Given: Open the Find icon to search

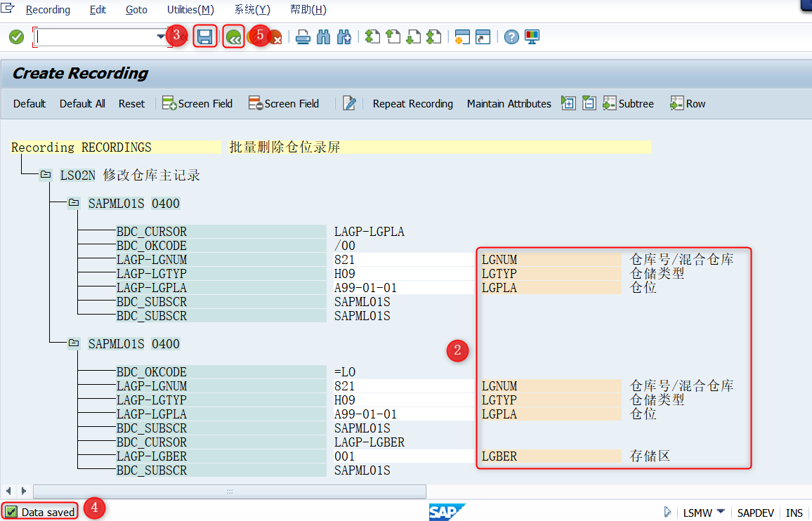Looking at the screenshot, I should [x=323, y=37].
